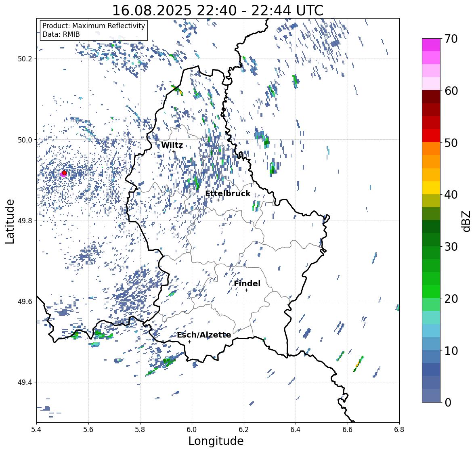
Task: Click the latitude tick 50.0
Action: tap(25, 140)
